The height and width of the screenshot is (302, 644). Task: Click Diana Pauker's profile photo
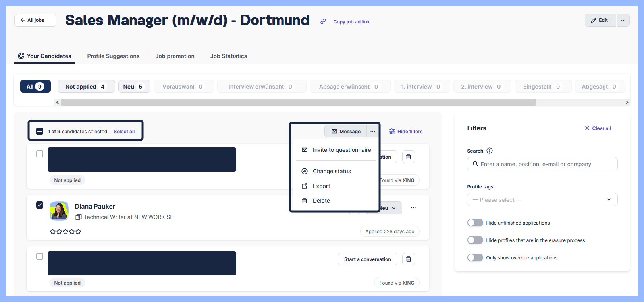click(59, 211)
